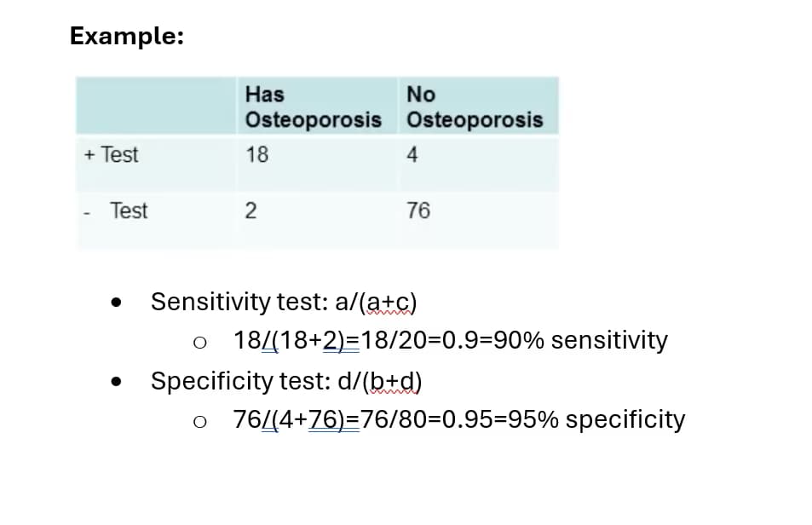Select the table cell containing 4
The width and height of the screenshot is (812, 525).
(x=412, y=155)
